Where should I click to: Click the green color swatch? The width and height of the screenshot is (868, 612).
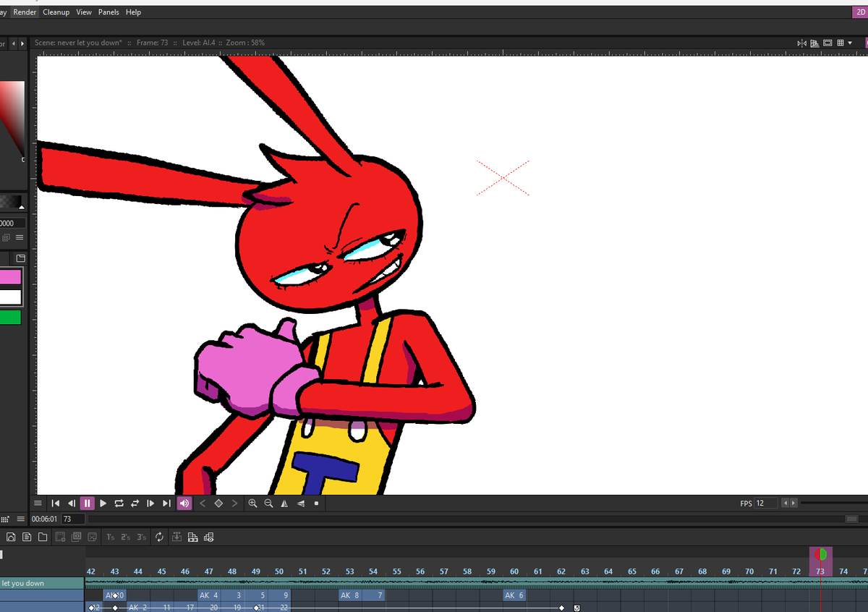coord(10,317)
